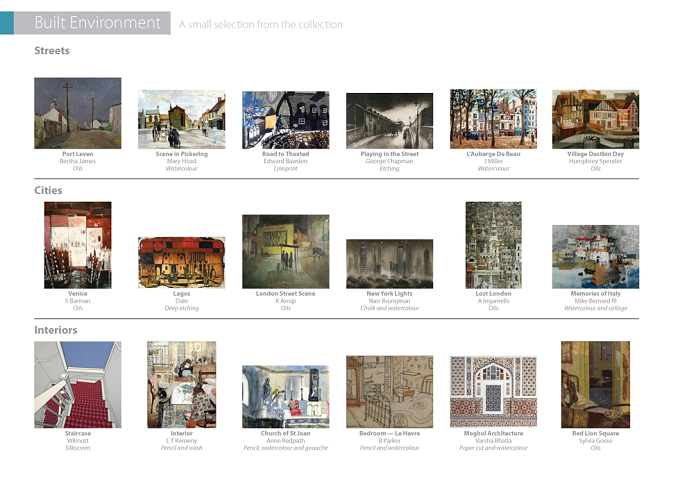This screenshot has height=481, width=680.
Task: Select the Red Lion Square painting
Action: [595, 385]
